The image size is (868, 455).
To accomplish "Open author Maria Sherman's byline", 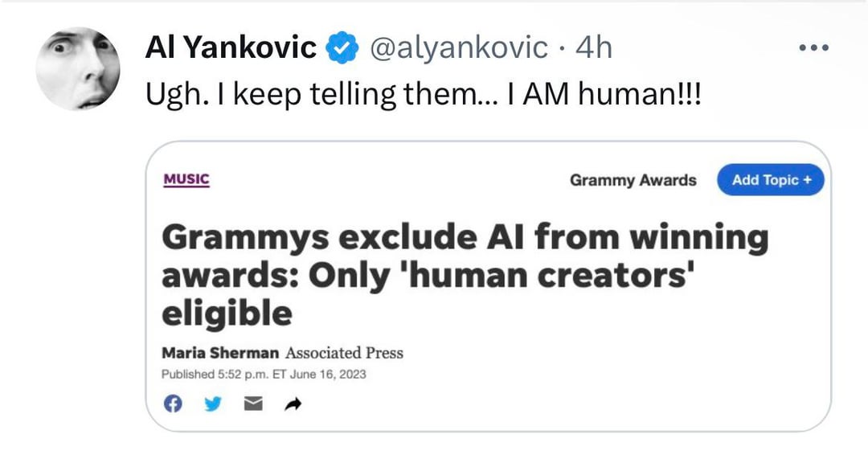I will coord(219,352).
